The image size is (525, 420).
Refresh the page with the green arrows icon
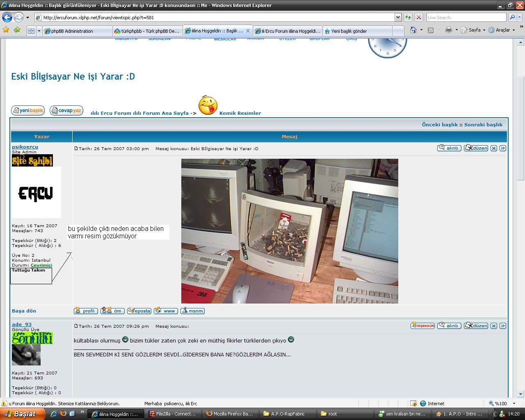pos(408,18)
